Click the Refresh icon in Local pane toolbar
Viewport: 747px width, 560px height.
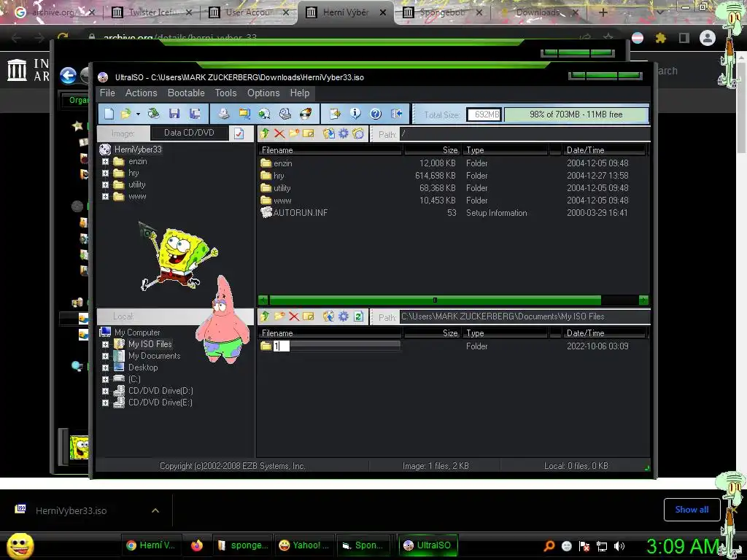pyautogui.click(x=359, y=316)
